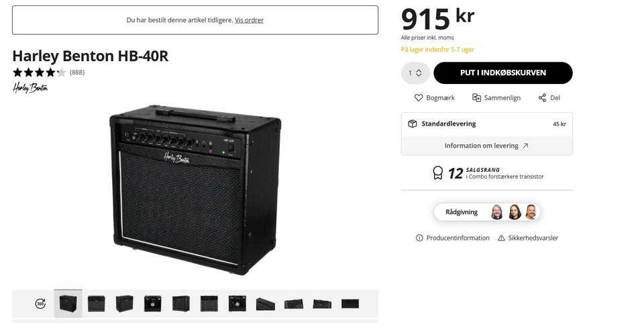Viewport: 644px width, 323px height.
Task: Select the last product thumbnail
Action: tap(350, 304)
